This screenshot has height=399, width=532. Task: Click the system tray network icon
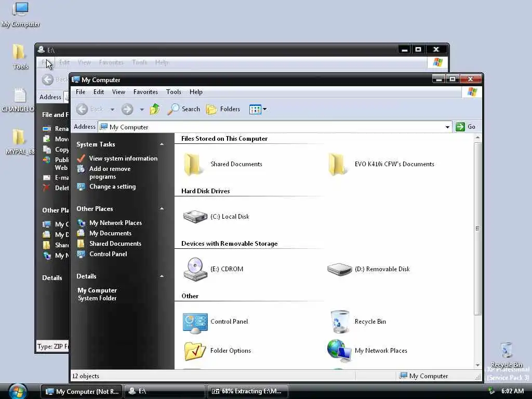click(x=491, y=391)
